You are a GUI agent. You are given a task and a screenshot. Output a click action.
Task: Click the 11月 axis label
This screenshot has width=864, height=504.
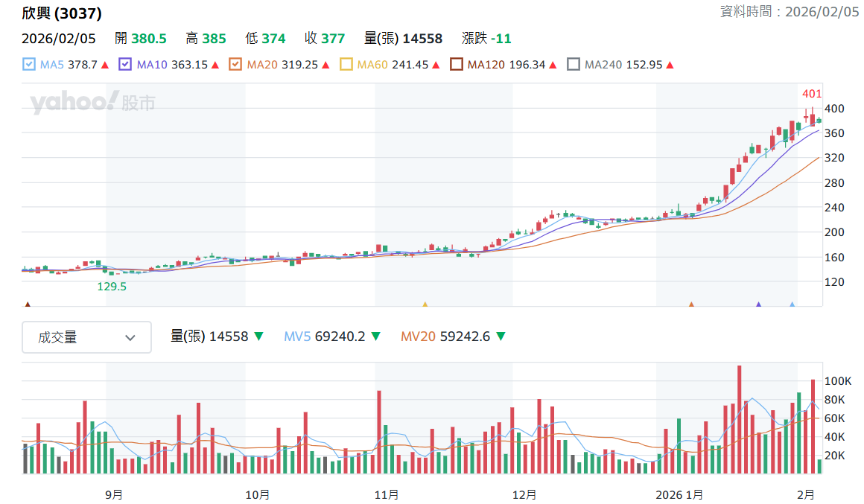(387, 494)
